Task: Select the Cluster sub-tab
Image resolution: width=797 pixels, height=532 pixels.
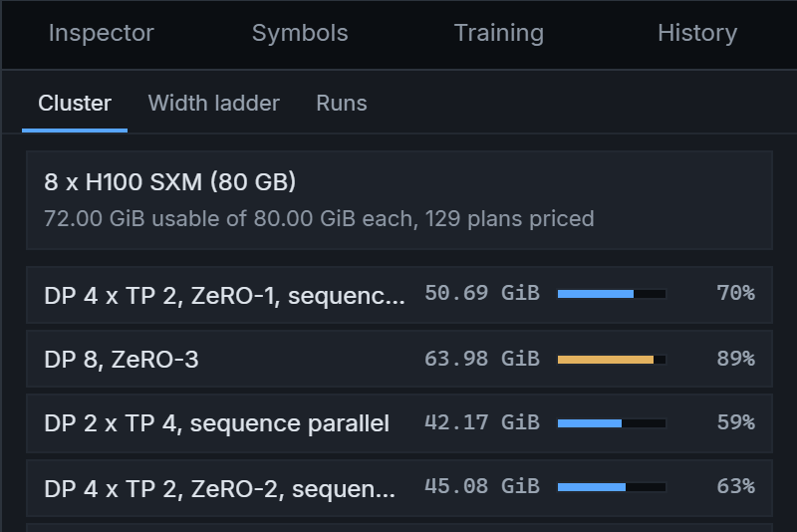Action: 75,104
